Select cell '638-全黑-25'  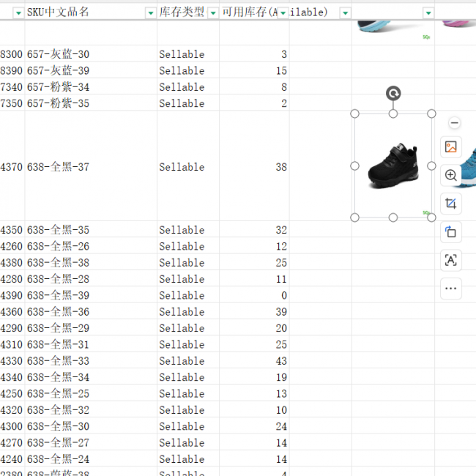(x=91, y=394)
